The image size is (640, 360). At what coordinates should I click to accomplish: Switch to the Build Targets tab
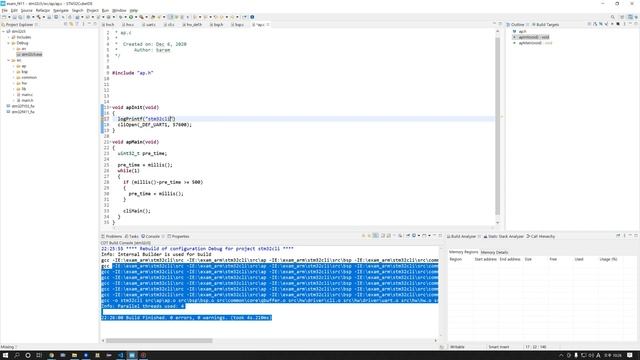coord(545,24)
